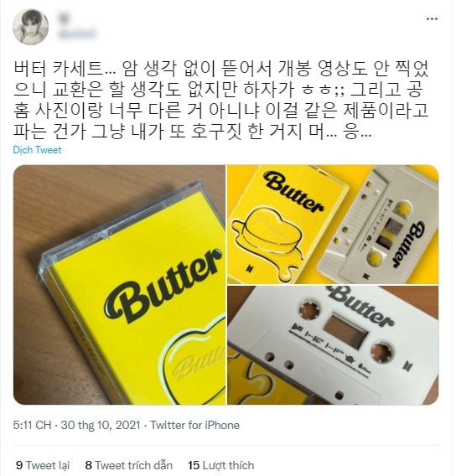This screenshot has height=476, width=456.
Task: Click the tape window of white cassette
Action: pos(345,330)
